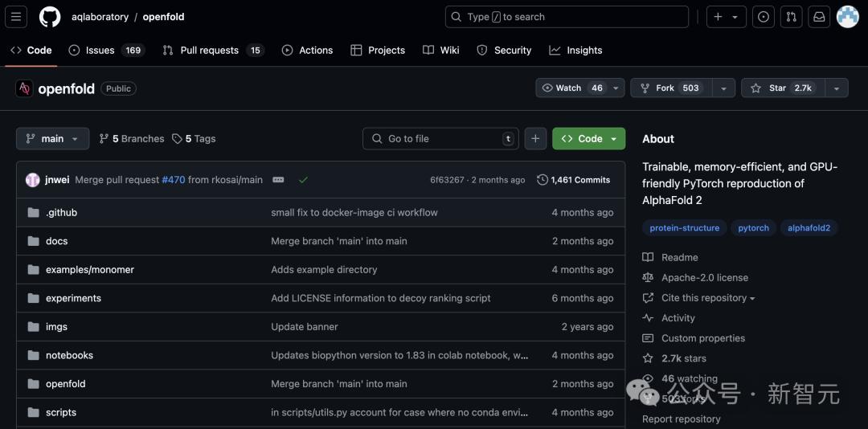This screenshot has width=868, height=429.
Task: Toggle Watch for the repository
Action: 572,88
